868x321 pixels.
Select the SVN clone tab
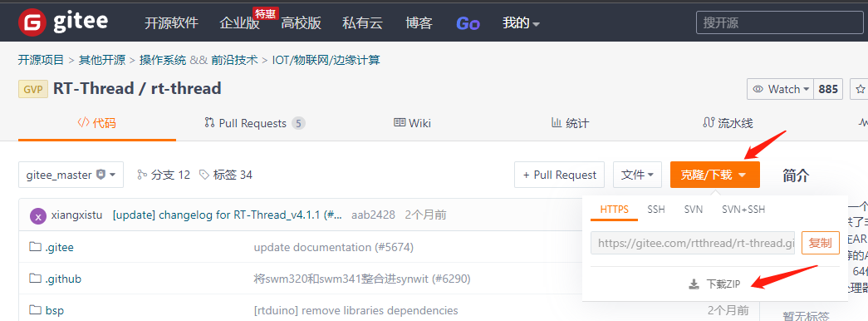click(693, 210)
